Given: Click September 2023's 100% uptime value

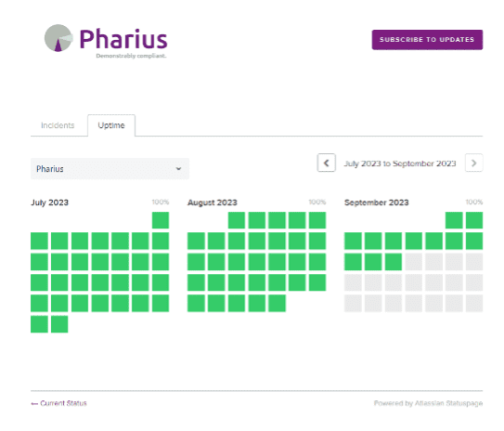Looking at the screenshot, I should 474,202.
